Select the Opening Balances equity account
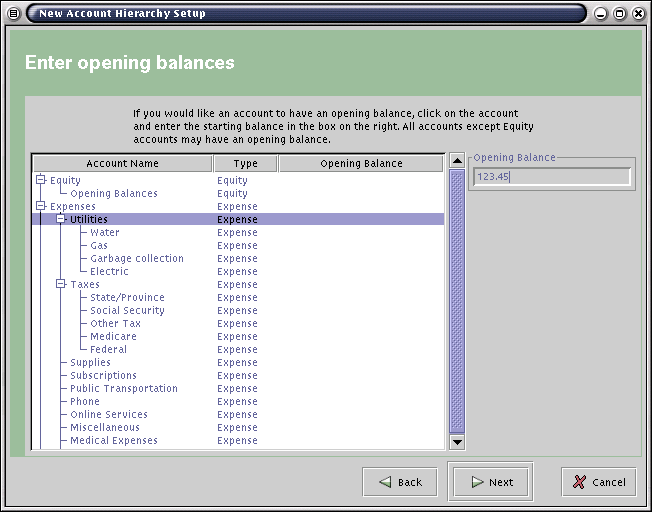Viewport: 652px width, 512px height. 113,194
